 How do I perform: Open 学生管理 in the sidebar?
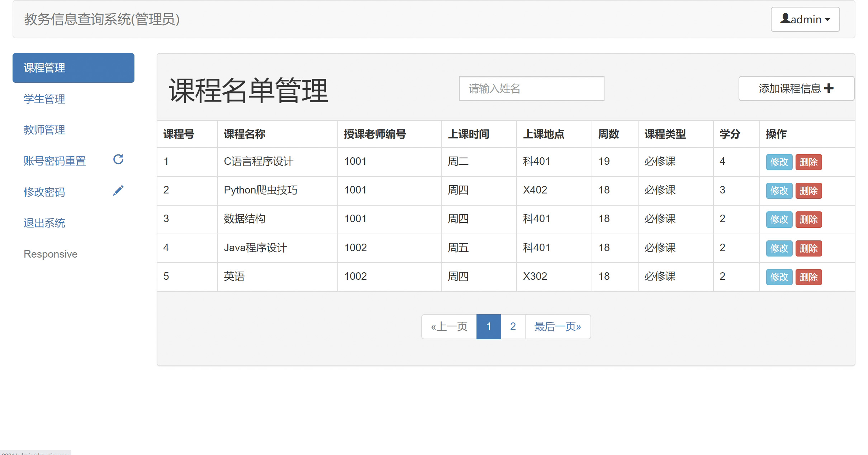point(73,99)
